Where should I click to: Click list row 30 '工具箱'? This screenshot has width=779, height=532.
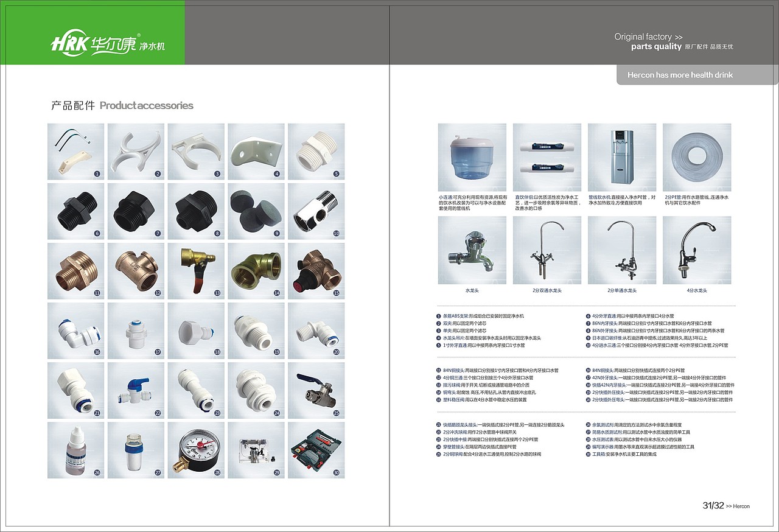coord(621,454)
